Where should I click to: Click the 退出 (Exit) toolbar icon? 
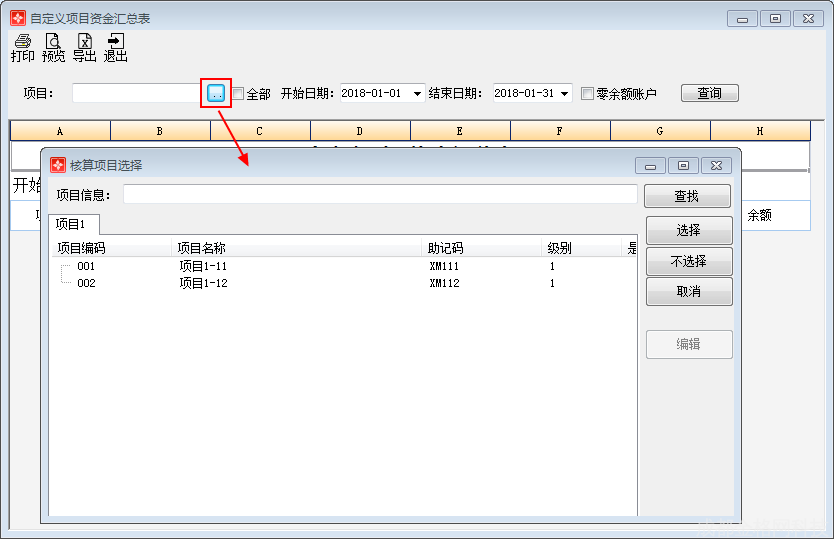tap(116, 47)
